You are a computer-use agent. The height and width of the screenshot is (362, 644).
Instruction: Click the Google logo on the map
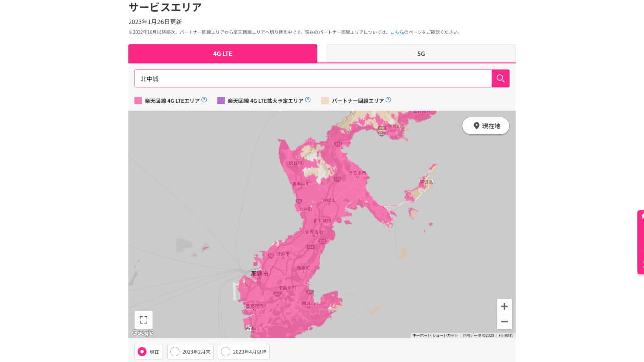click(x=142, y=333)
